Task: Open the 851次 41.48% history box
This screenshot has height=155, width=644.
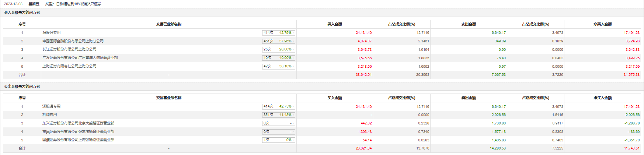Action: pyautogui.click(x=279, y=115)
